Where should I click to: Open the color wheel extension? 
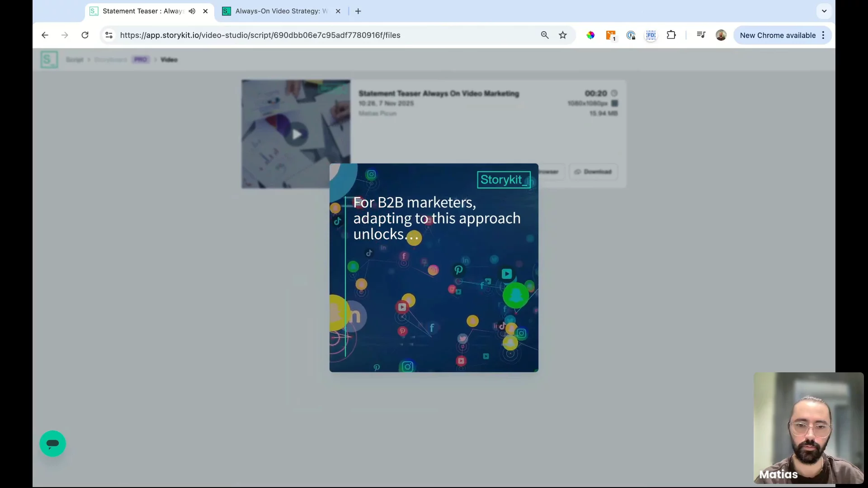point(590,35)
